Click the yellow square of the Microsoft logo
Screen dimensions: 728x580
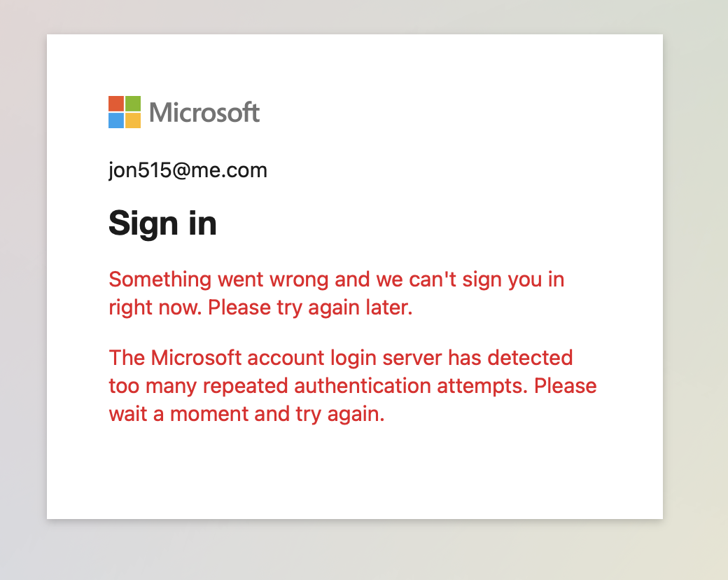point(133,120)
